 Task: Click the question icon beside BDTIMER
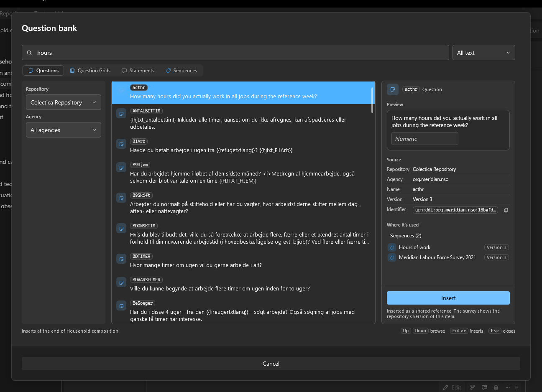(121, 259)
